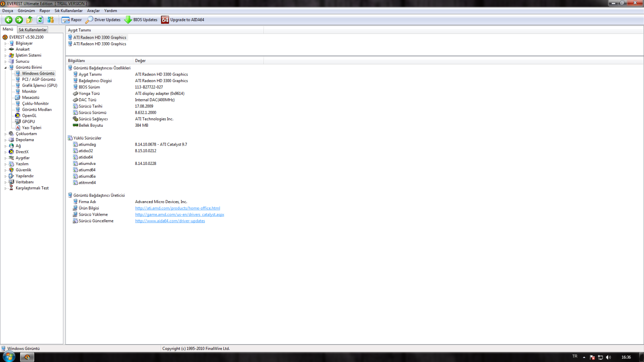Expand the DirectX tree node
The image size is (644, 362).
coord(6,152)
